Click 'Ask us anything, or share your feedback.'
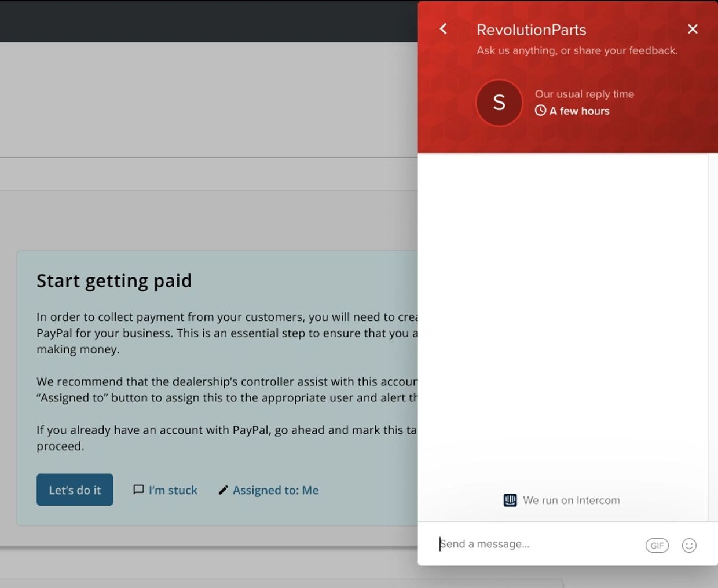This screenshot has height=588, width=718. pyautogui.click(x=577, y=50)
